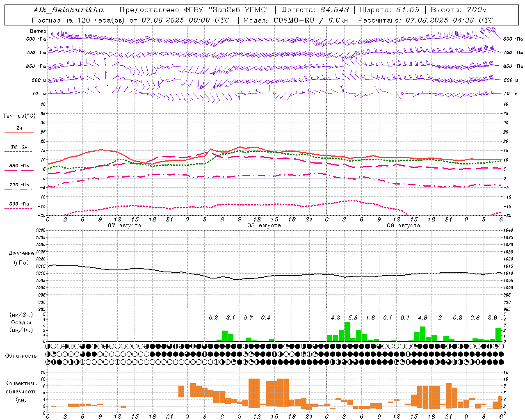The image size is (525, 420).
Task: Click the '500 м' wind level label on left
Action: point(39,80)
